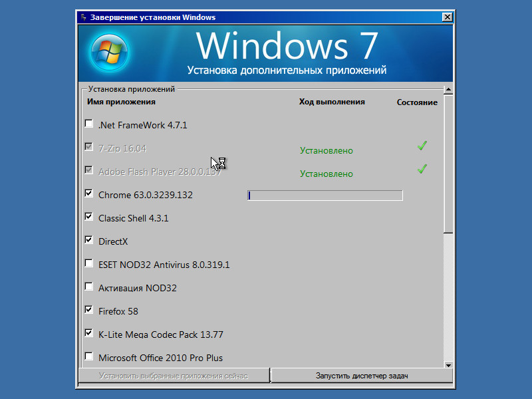The image size is (532, 399).
Task: Click the Запустить диспетчер задач button
Action: pos(362,376)
